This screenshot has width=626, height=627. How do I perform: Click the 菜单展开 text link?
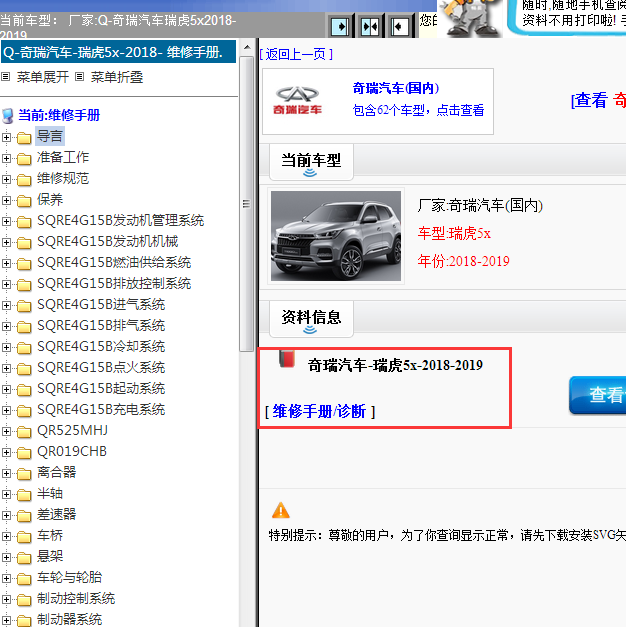click(43, 77)
